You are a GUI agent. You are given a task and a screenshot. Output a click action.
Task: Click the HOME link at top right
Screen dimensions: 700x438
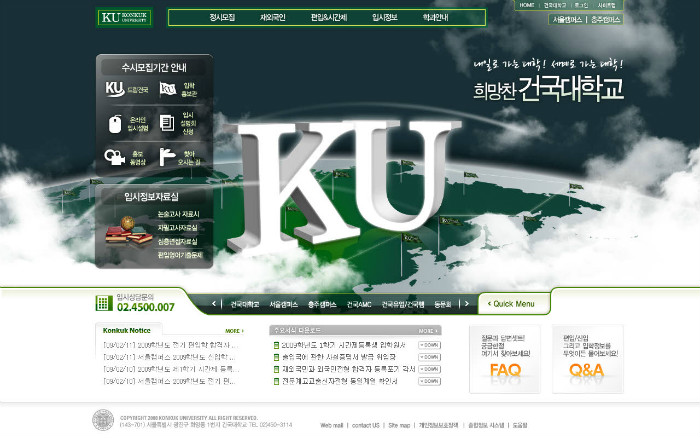[x=527, y=5]
